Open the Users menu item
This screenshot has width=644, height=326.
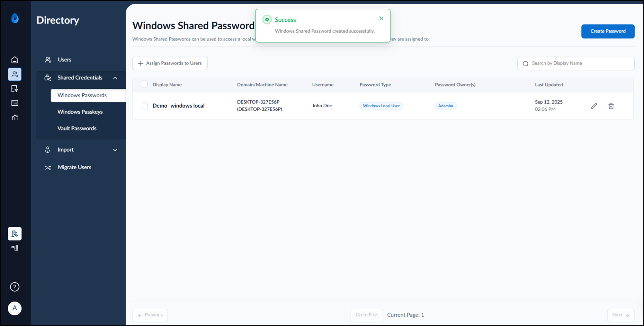coord(64,60)
